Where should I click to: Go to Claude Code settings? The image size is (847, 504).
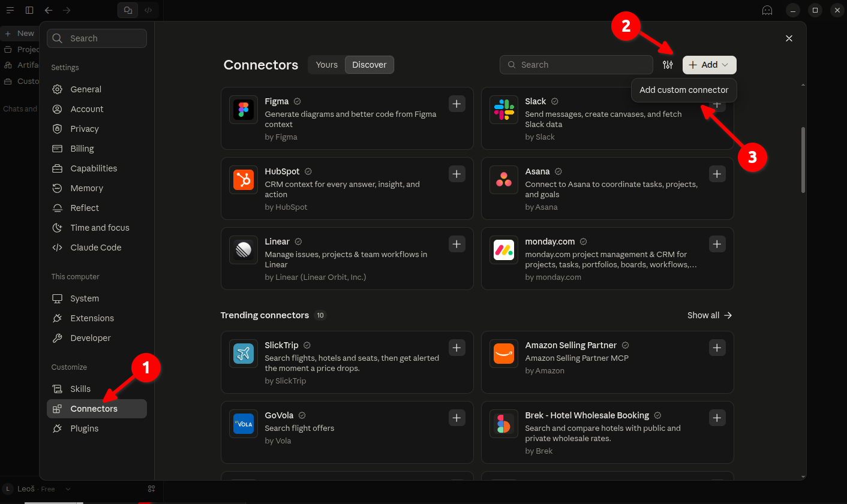[97, 248]
